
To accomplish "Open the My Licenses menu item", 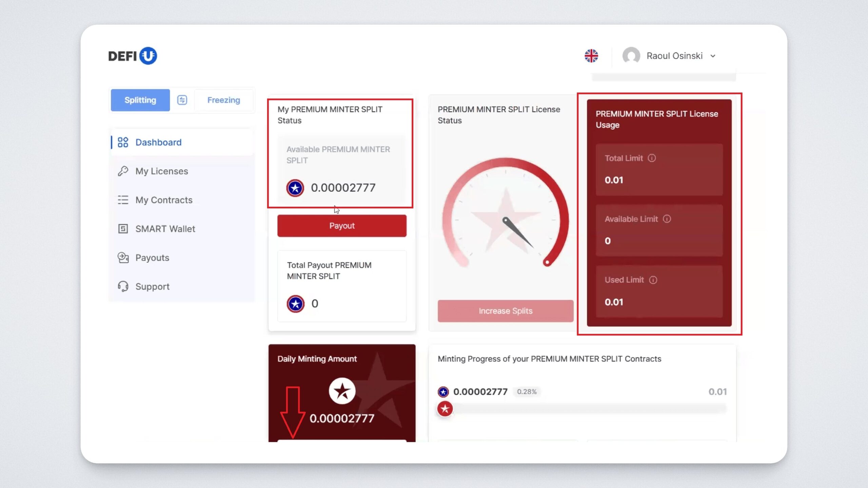I will pos(161,171).
